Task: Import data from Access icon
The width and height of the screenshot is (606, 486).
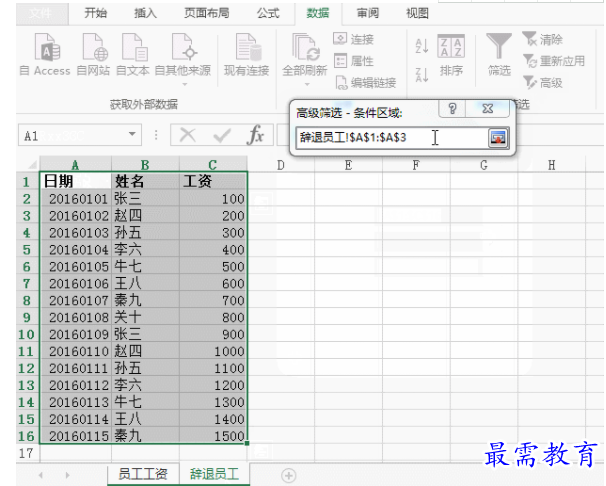Action: tap(45, 54)
